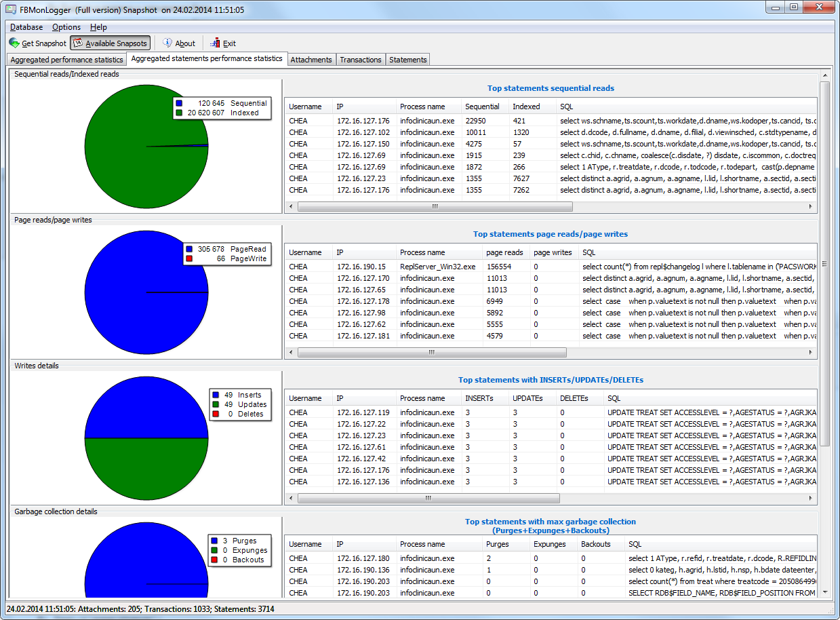
Task: Select garbage collection row with IP 172.16.190.136
Action: click(551, 570)
